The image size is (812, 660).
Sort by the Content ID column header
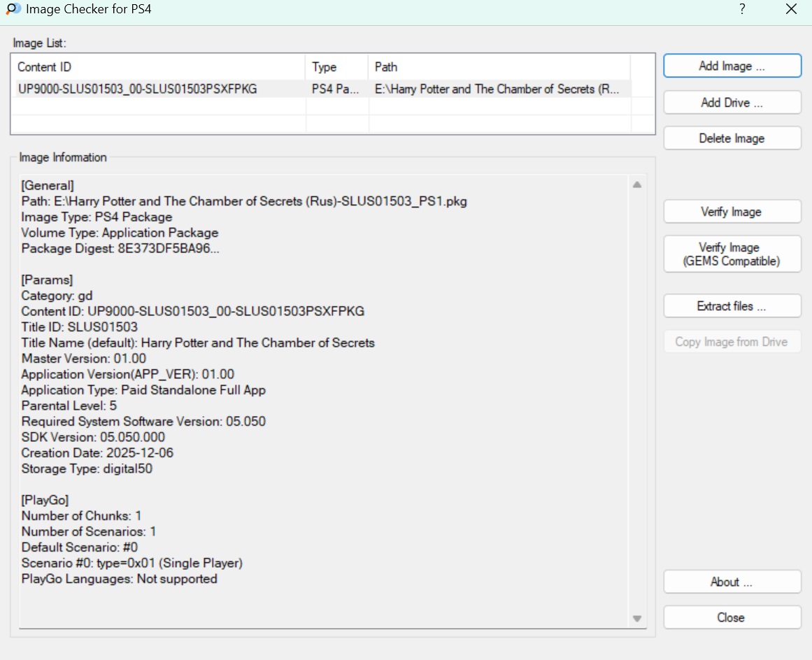(x=158, y=67)
